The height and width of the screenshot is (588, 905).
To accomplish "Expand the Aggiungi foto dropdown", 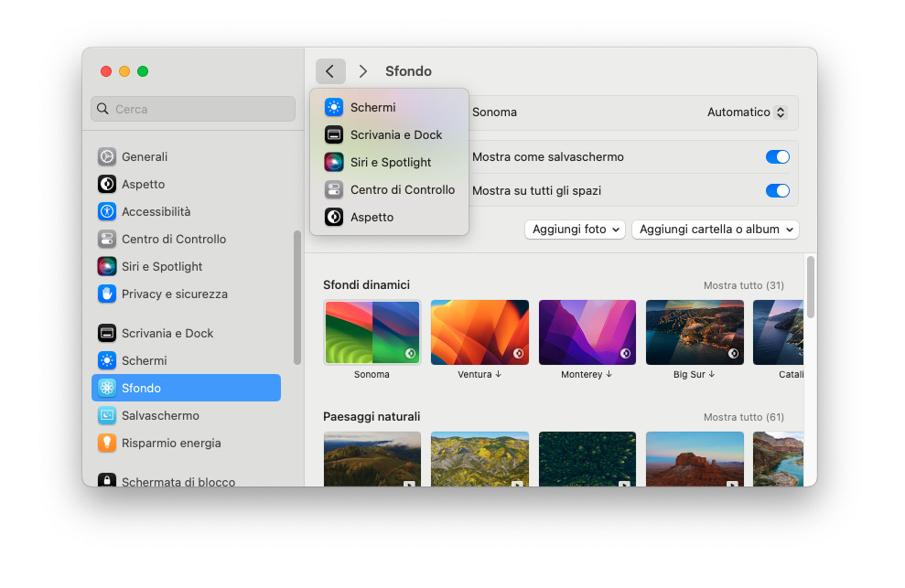I will click(575, 230).
